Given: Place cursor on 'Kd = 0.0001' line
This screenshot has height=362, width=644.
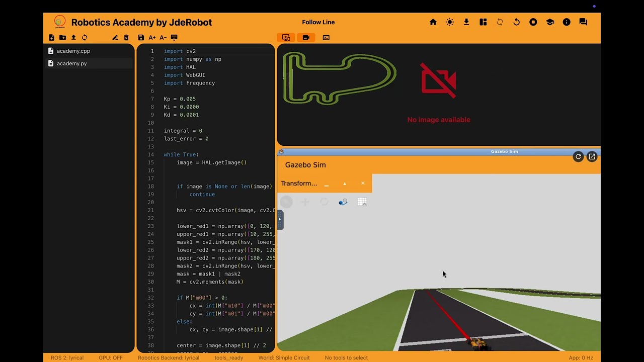Looking at the screenshot, I should (181, 115).
